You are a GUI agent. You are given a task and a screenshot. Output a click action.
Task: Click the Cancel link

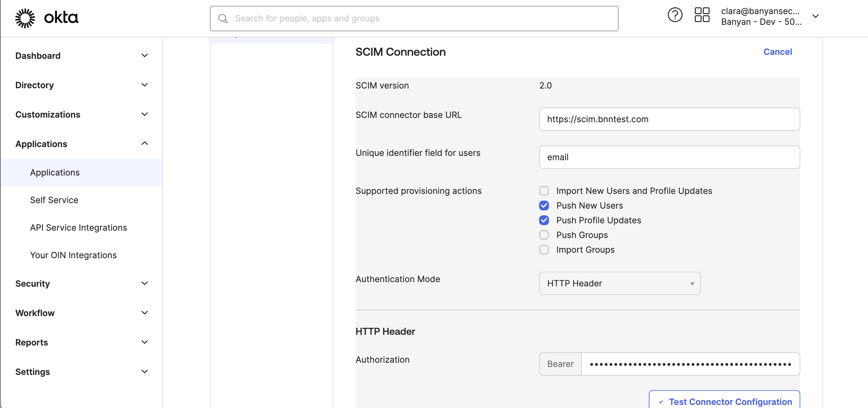pyautogui.click(x=777, y=52)
